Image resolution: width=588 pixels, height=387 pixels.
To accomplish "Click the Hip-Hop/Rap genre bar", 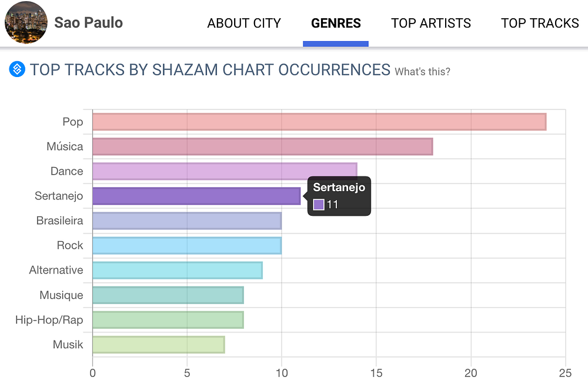I will pos(168,319).
